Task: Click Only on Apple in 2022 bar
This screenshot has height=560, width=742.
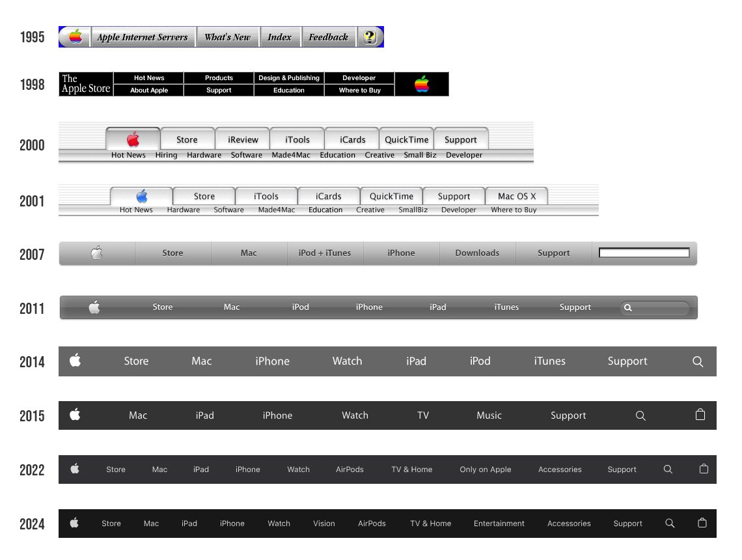Action: click(x=486, y=469)
